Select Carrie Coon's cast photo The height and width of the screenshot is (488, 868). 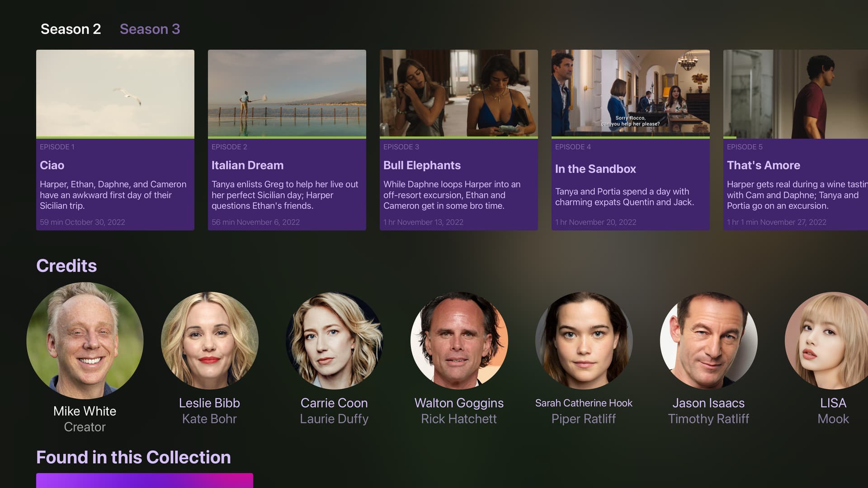click(335, 341)
